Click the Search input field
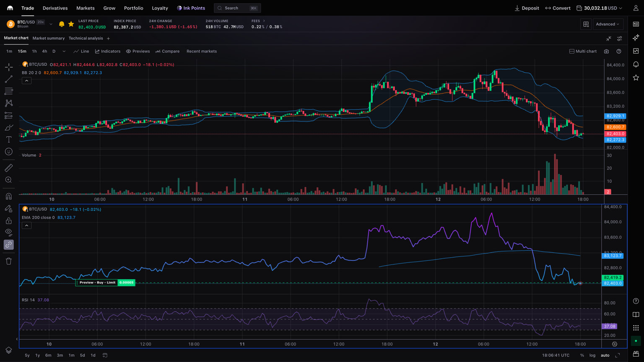 point(237,8)
